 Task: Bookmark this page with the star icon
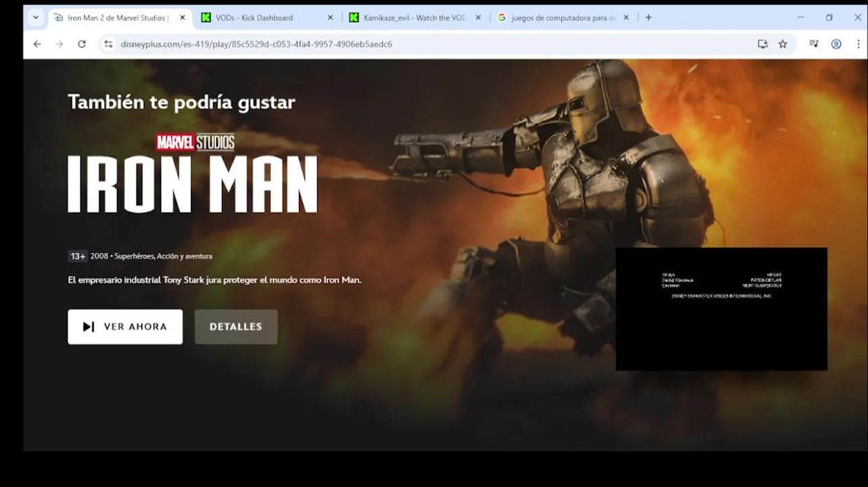(783, 44)
